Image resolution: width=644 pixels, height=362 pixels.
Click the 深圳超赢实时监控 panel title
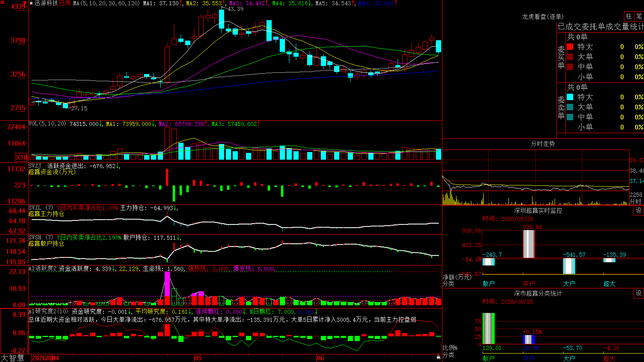tap(538, 210)
